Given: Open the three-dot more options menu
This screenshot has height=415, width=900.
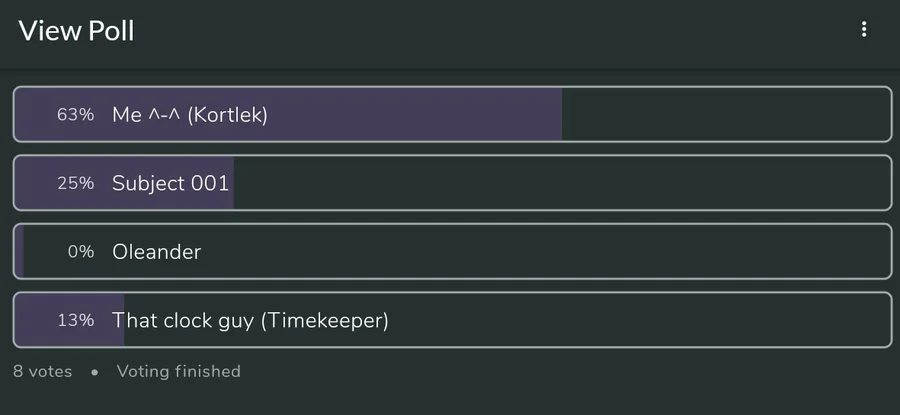Looking at the screenshot, I should 864,30.
